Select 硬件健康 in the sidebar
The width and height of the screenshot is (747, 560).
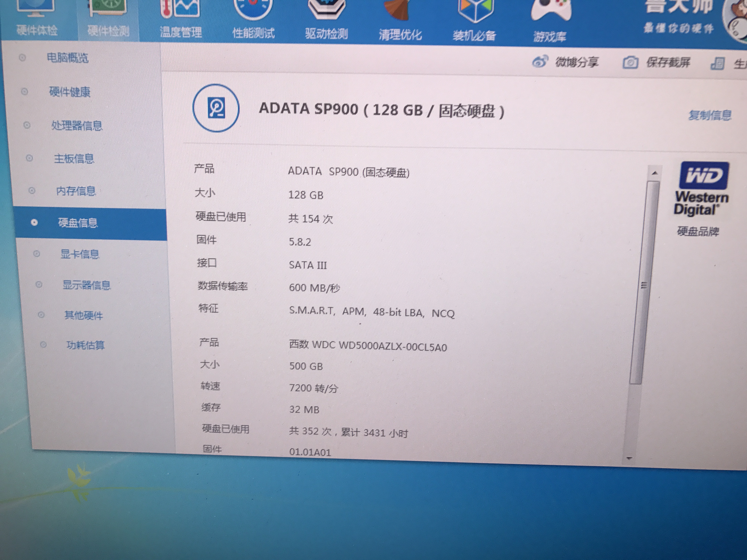[x=70, y=92]
